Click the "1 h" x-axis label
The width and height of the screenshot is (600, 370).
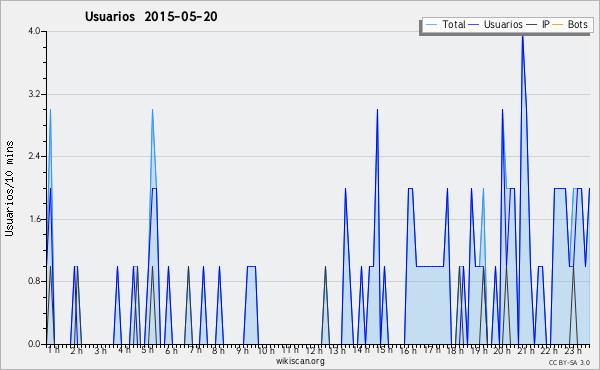[54, 350]
